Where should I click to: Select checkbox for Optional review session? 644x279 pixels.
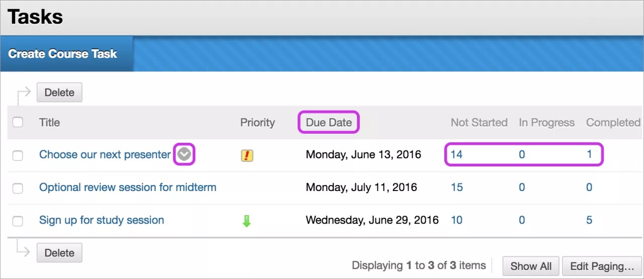18,188
